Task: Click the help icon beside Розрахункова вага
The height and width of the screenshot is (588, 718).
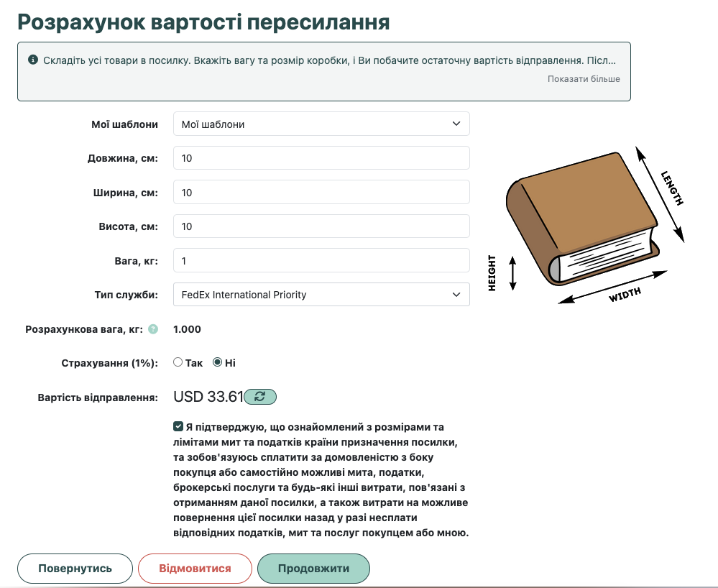Action: [x=153, y=329]
